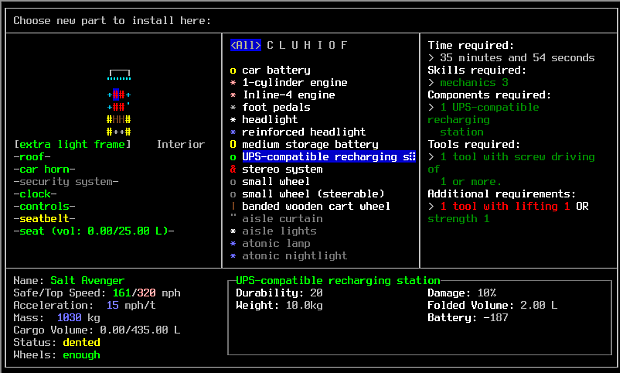
Task: Select the -car horn- installed part
Action: click(44, 169)
